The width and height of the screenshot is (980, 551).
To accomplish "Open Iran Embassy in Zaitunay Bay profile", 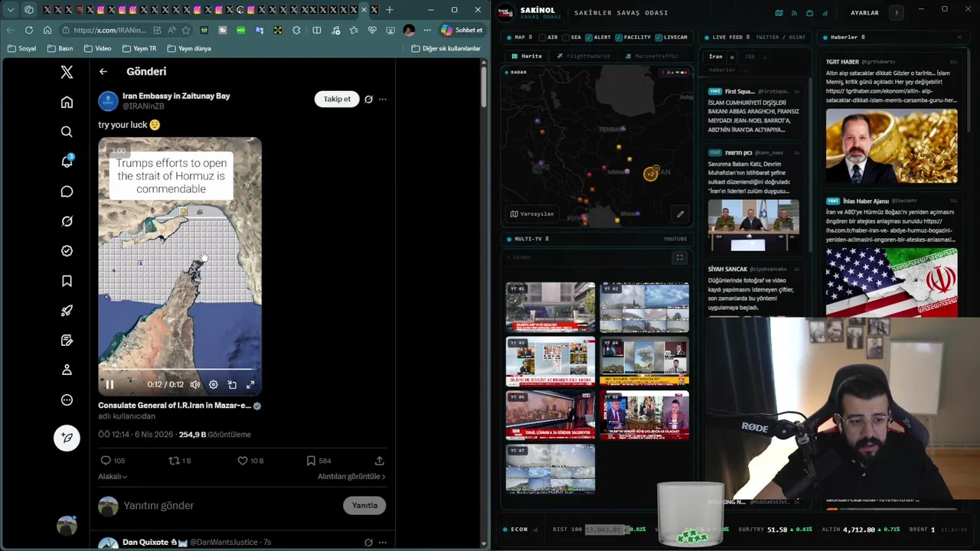I will (x=176, y=96).
